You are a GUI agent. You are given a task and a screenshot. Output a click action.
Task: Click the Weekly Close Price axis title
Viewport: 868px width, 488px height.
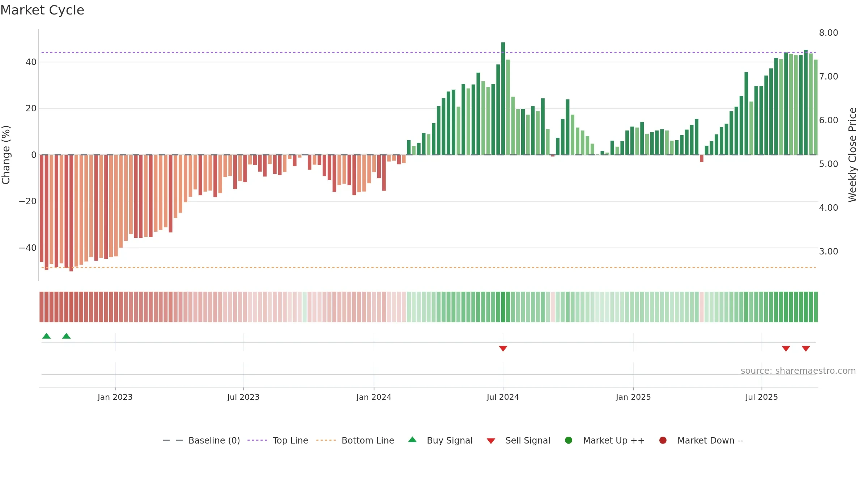pos(852,155)
